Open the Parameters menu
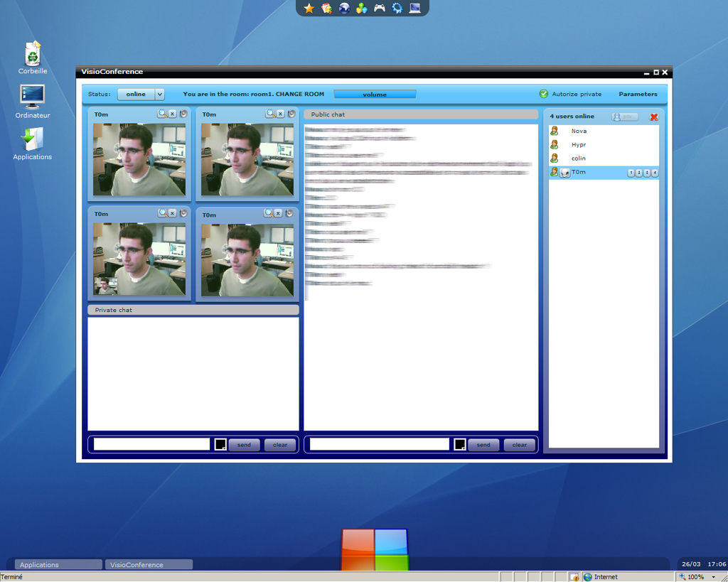The image size is (728, 582). [638, 95]
